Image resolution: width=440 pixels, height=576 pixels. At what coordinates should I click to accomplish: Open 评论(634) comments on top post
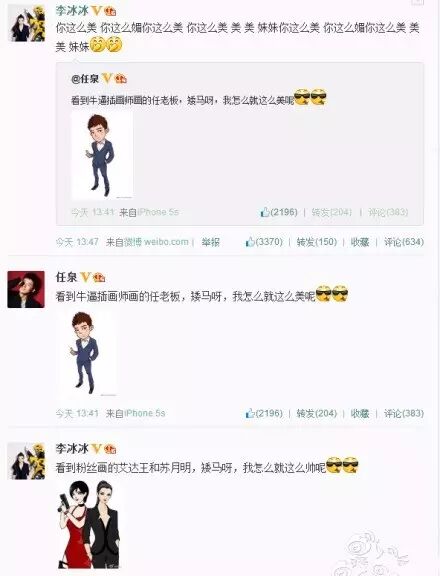tap(404, 242)
